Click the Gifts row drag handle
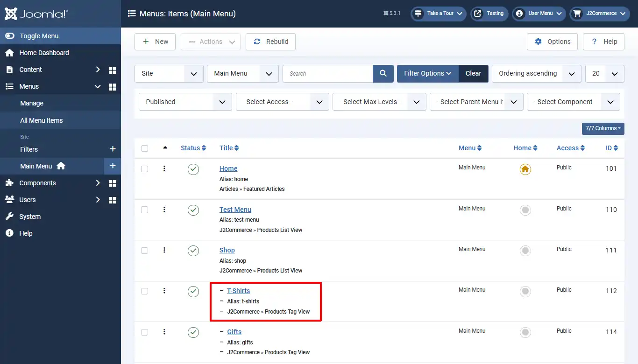This screenshot has height=364, width=638. pyautogui.click(x=164, y=332)
